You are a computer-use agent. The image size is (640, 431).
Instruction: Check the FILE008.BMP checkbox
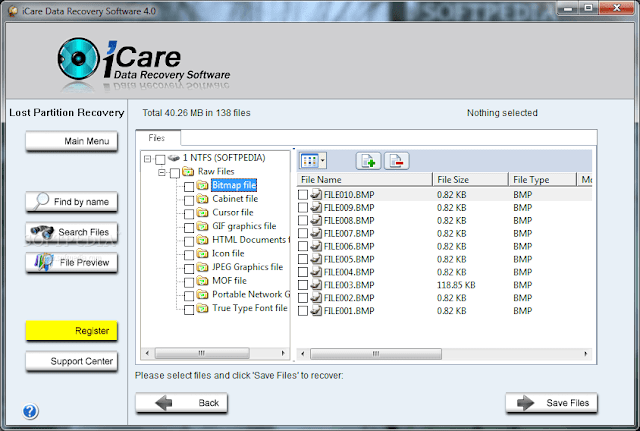(303, 220)
